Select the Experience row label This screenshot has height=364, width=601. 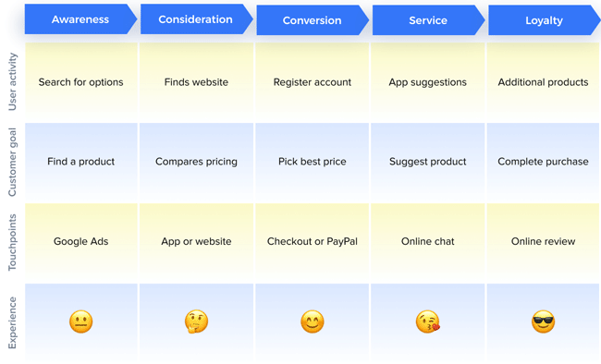coord(13,322)
